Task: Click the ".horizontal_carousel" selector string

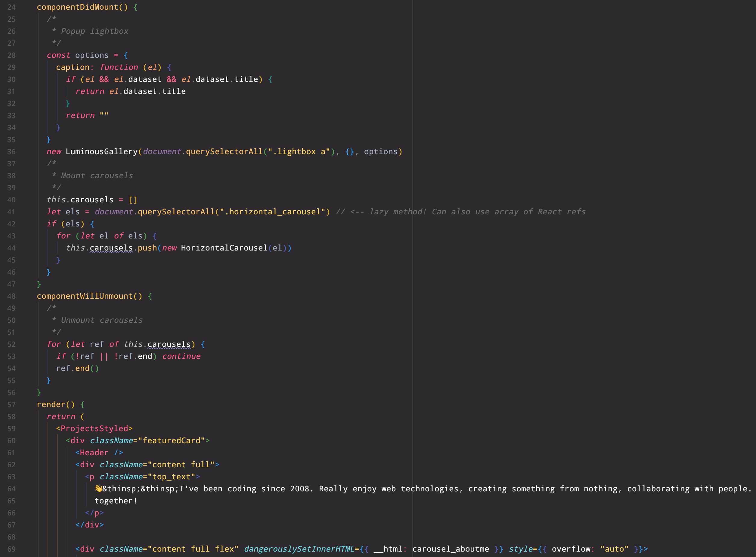Action: (272, 212)
